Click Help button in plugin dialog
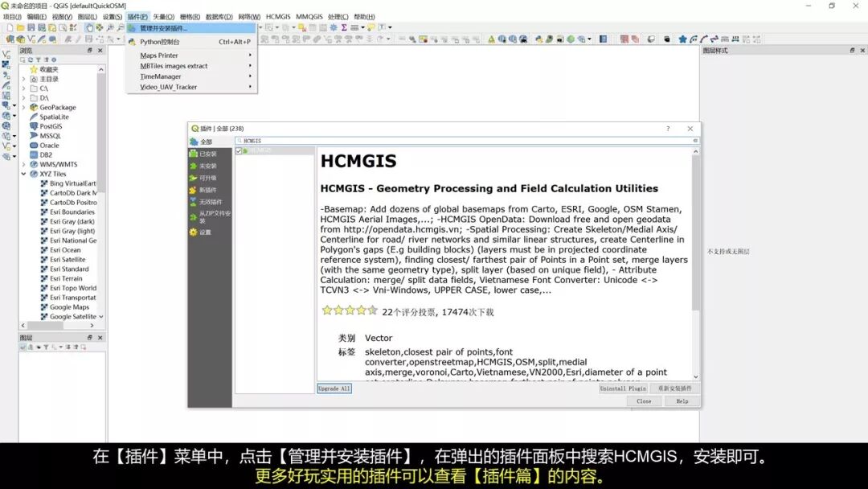Screen dimensions: 868x489 [x=682, y=401]
